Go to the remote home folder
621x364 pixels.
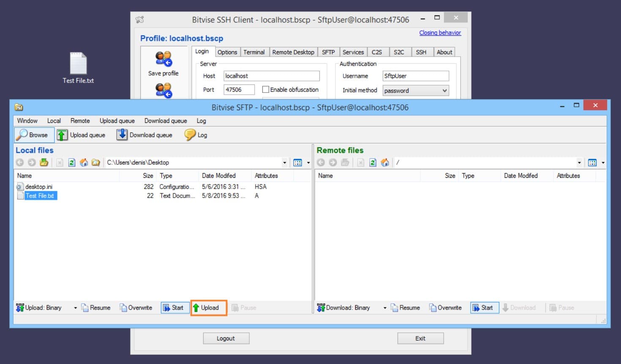384,163
